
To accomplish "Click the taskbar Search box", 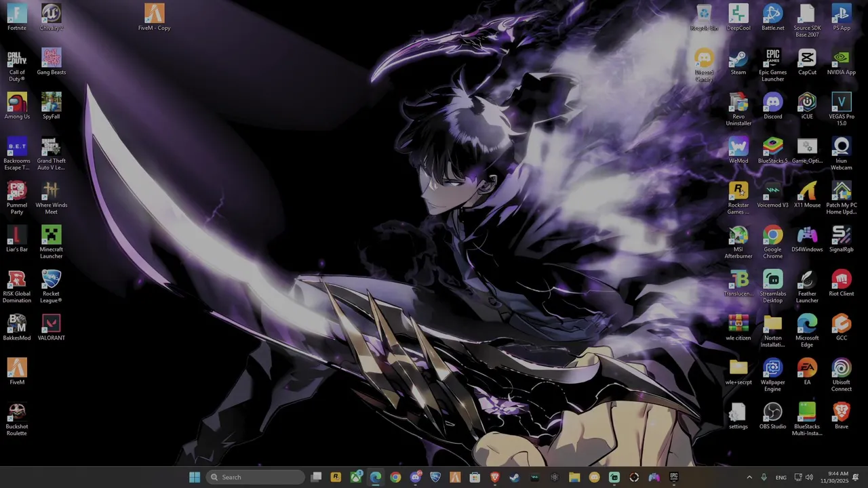I will click(256, 477).
